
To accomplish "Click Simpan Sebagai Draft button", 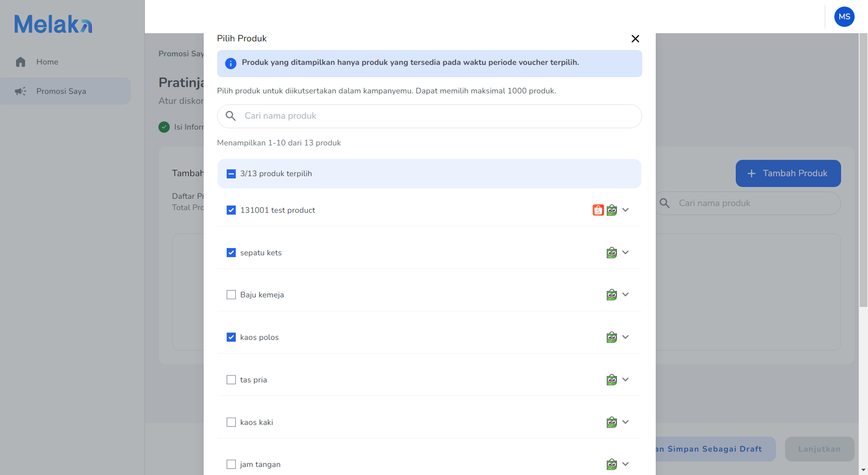I will (715, 449).
